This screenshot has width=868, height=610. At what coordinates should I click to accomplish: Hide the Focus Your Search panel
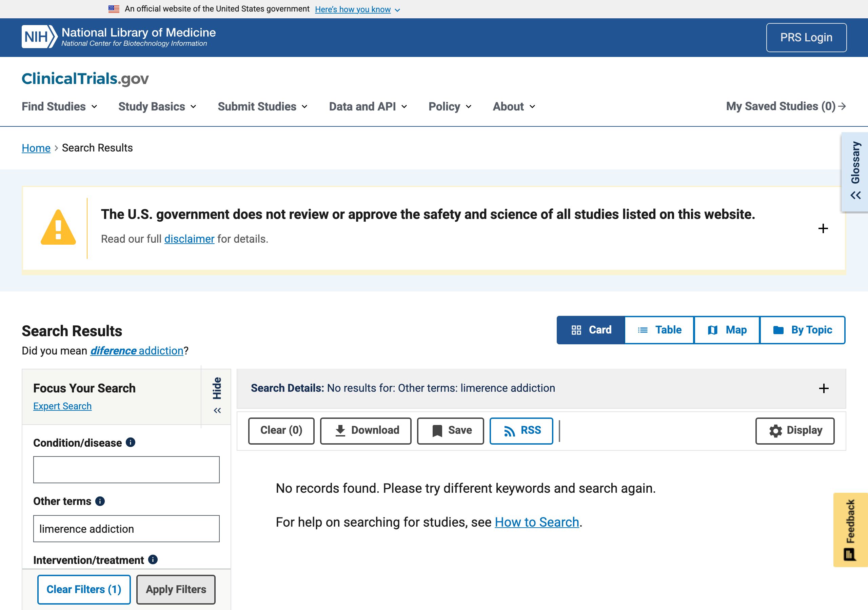pyautogui.click(x=217, y=396)
